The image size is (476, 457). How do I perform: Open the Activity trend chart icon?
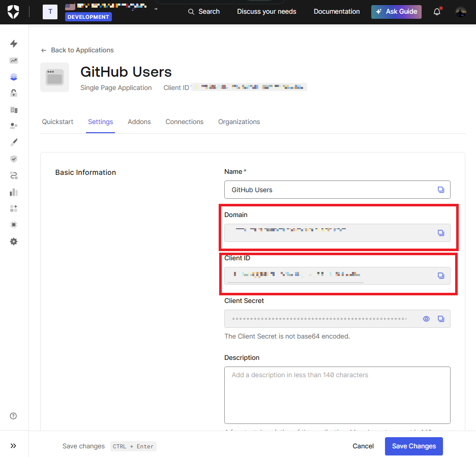14,60
